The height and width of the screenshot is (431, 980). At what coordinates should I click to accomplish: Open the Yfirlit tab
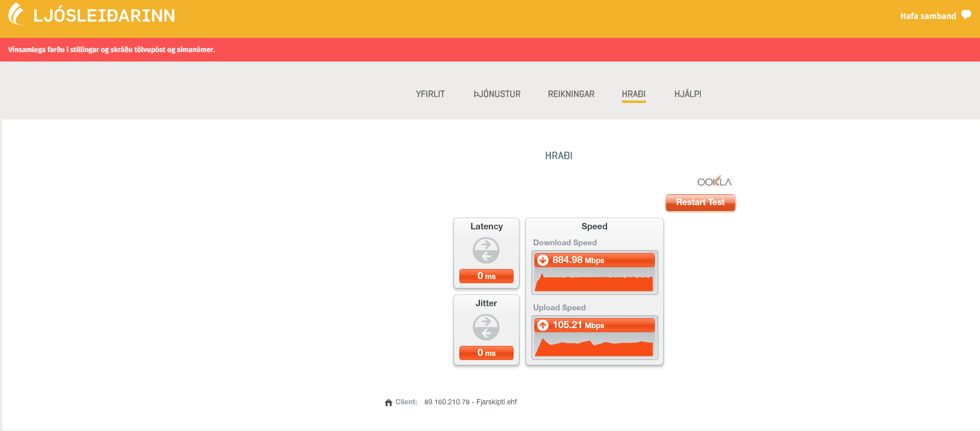(430, 94)
